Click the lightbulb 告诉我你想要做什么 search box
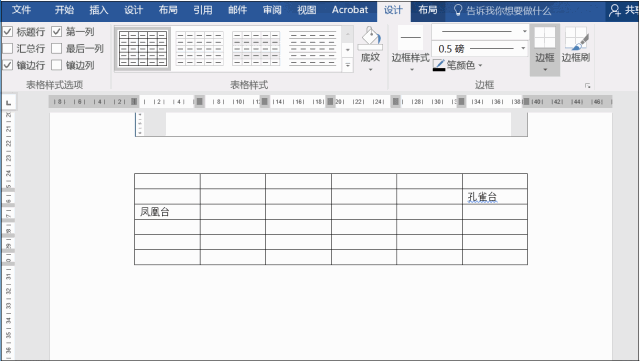Screen dimensions: 640x361 (x=502, y=11)
